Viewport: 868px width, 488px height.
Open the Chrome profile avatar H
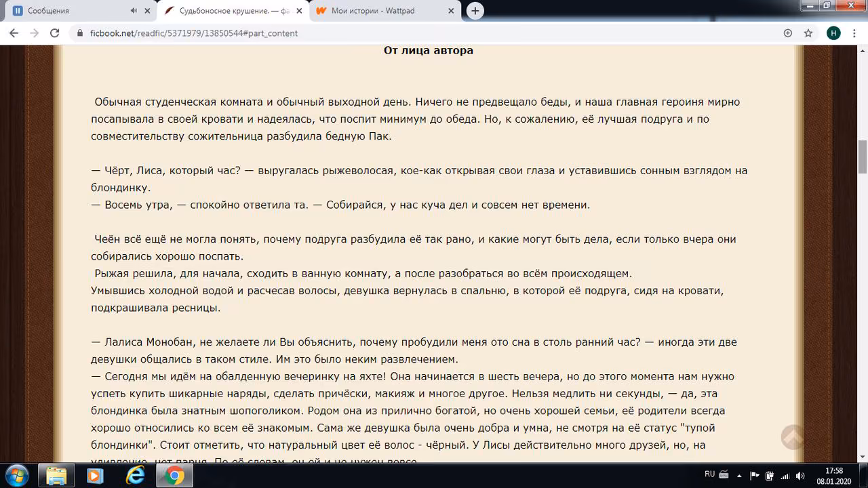833,33
